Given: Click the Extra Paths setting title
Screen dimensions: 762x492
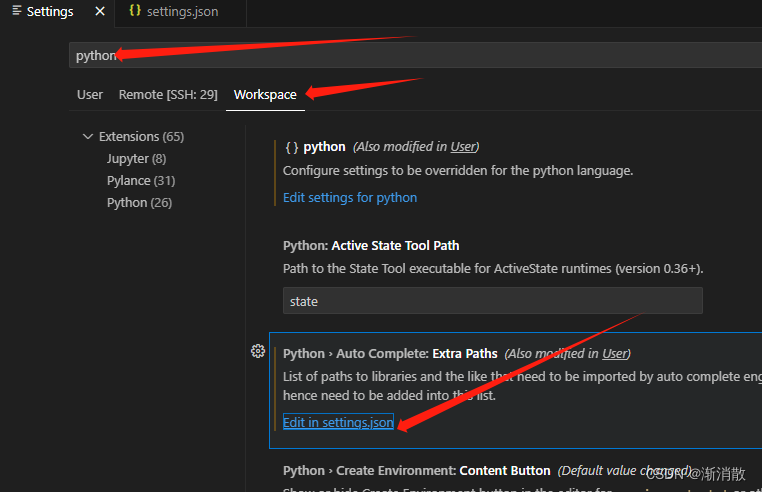Looking at the screenshot, I should click(390, 353).
